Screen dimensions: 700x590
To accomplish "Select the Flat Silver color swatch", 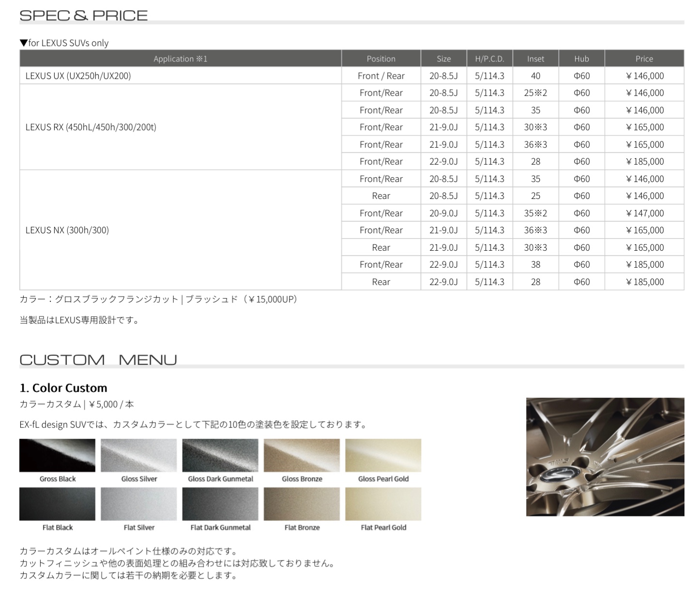I will coord(139,504).
